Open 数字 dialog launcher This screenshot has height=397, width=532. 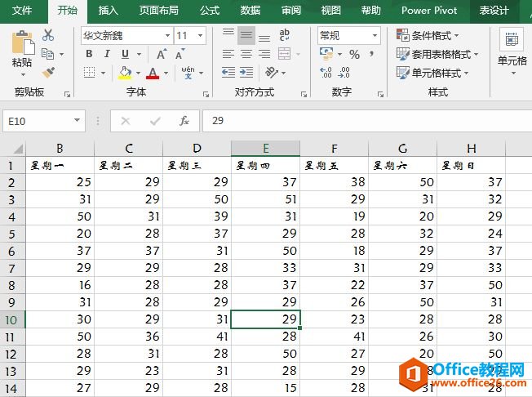pyautogui.click(x=381, y=94)
